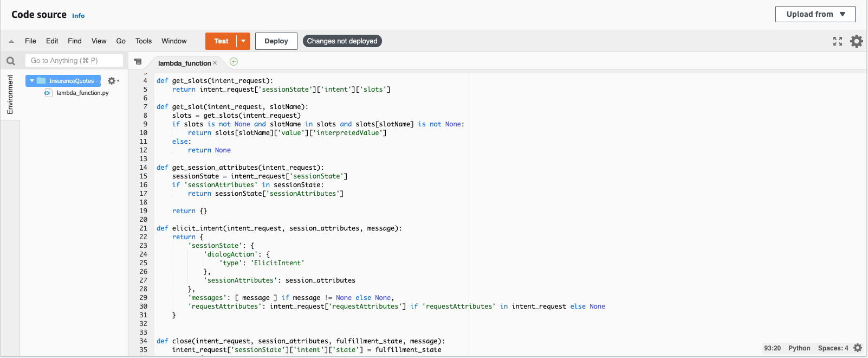Select the lambda_function tab

point(184,63)
